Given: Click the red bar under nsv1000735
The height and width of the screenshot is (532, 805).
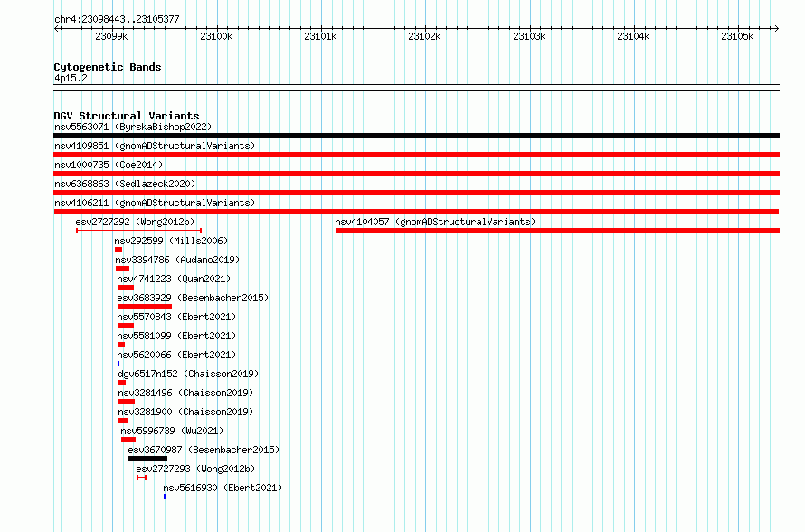Looking at the screenshot, I should point(416,174).
